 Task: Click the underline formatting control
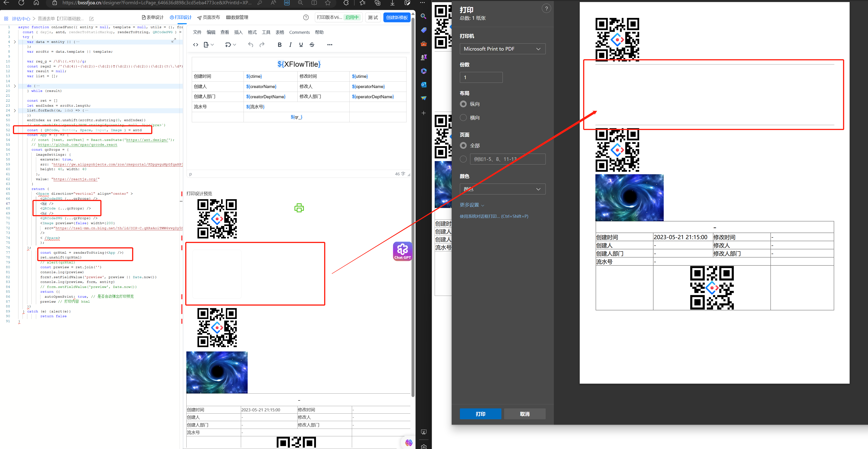pos(301,44)
